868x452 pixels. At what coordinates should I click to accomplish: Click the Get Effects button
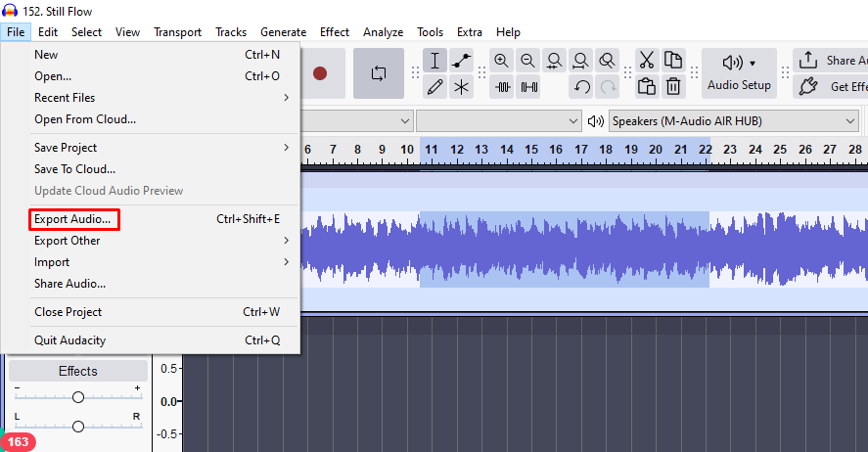[x=831, y=87]
